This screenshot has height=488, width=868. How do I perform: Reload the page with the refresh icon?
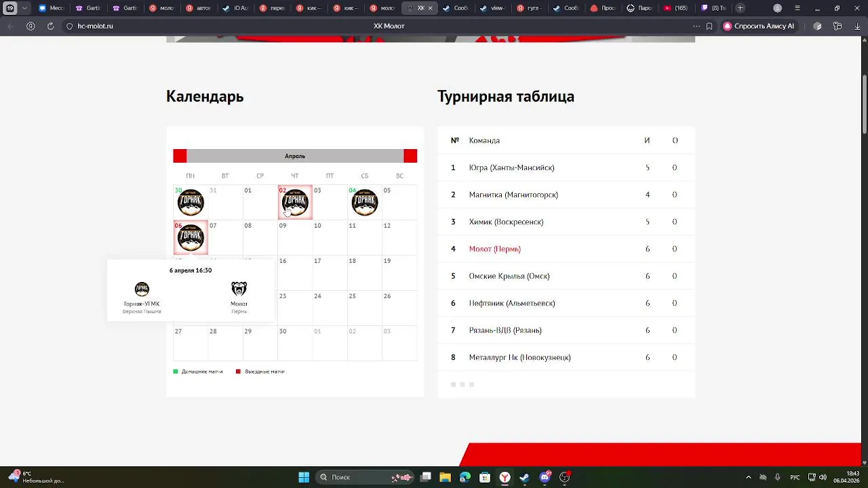50,26
